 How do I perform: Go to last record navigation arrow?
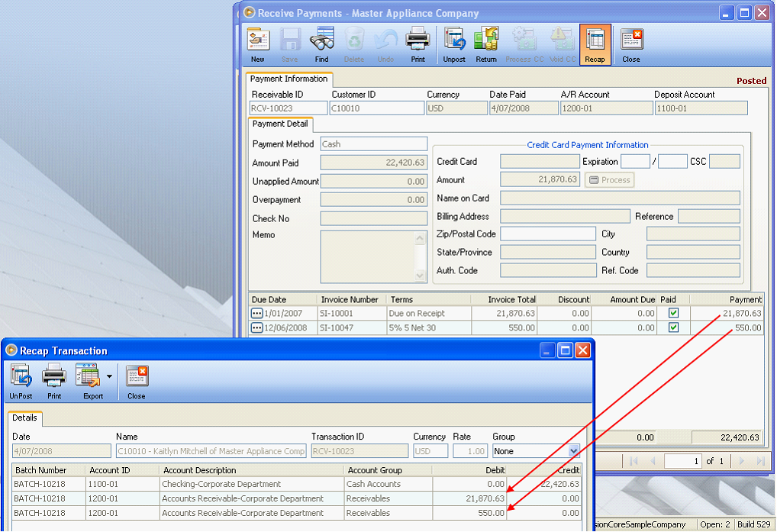[x=761, y=461]
